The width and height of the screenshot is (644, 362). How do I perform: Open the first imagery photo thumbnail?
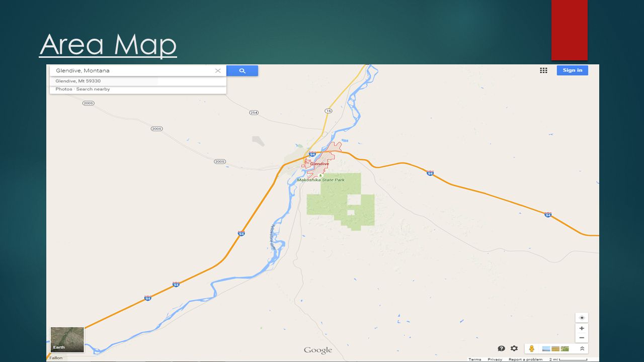[x=546, y=348]
